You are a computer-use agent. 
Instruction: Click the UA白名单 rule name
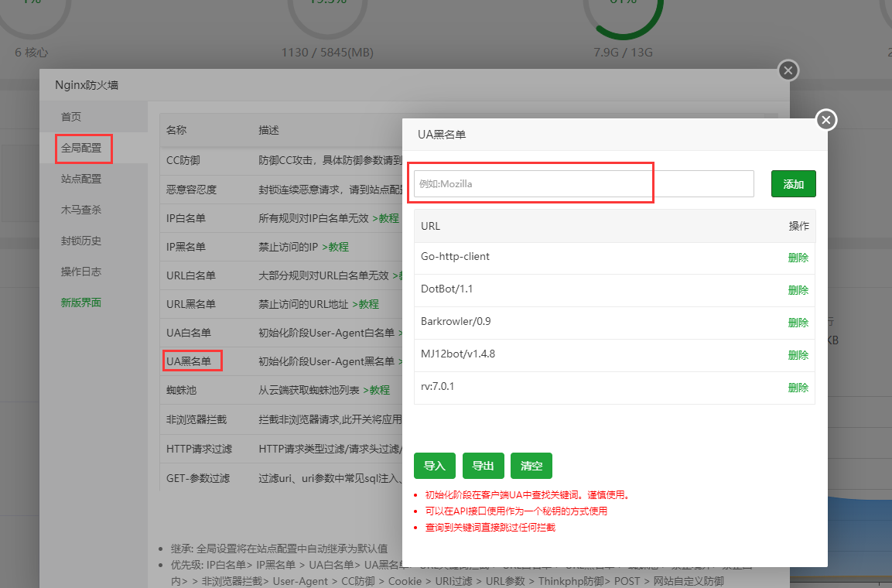click(x=189, y=333)
